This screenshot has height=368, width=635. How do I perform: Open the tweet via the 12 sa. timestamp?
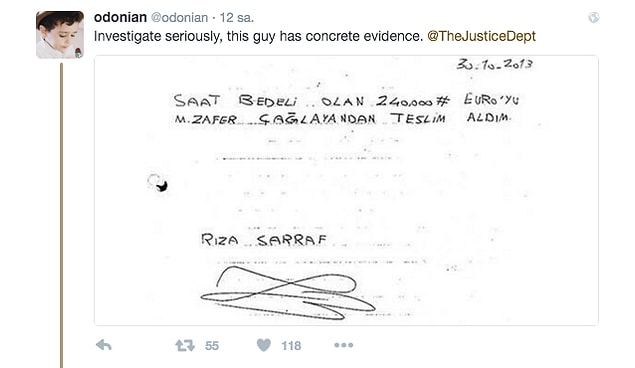(237, 18)
